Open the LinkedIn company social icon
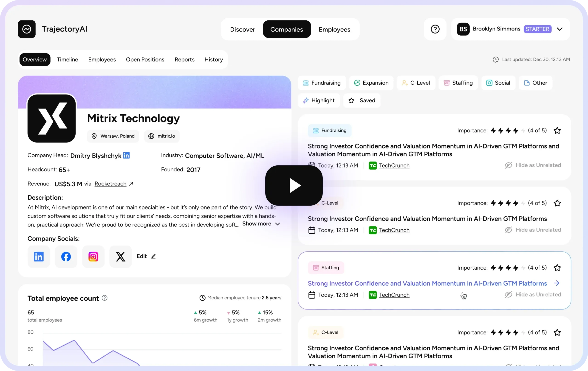The height and width of the screenshot is (371, 588). coord(39,257)
